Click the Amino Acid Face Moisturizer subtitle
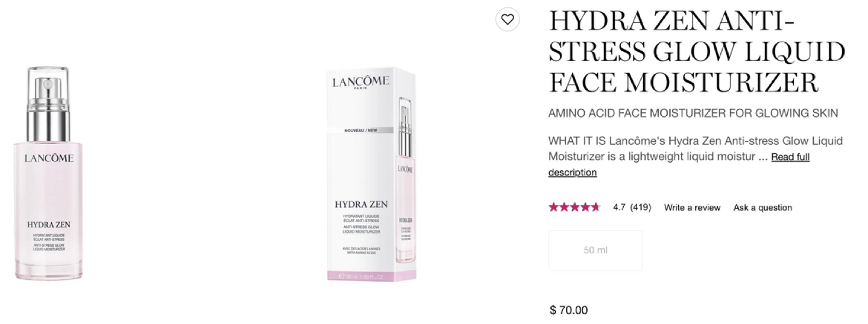 (693, 113)
